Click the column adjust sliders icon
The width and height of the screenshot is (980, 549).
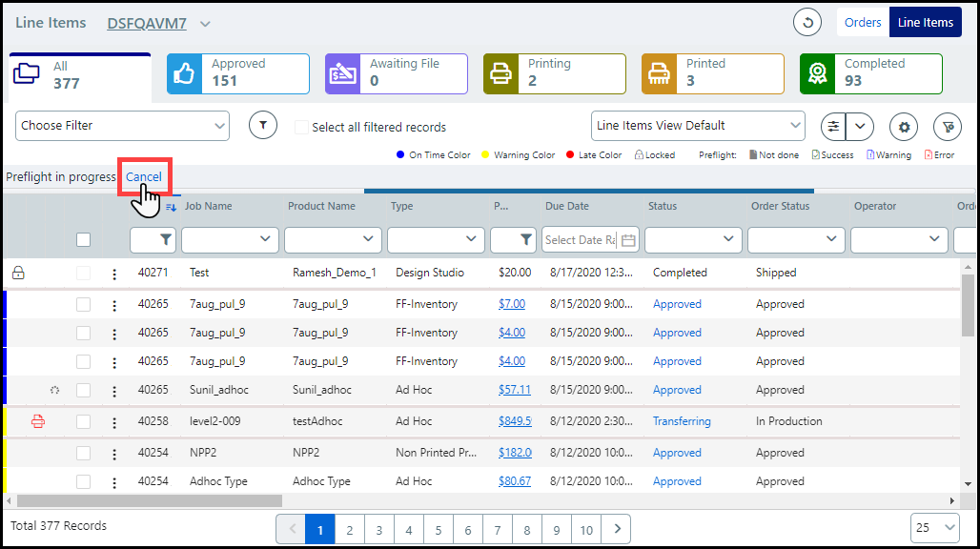[x=834, y=126]
